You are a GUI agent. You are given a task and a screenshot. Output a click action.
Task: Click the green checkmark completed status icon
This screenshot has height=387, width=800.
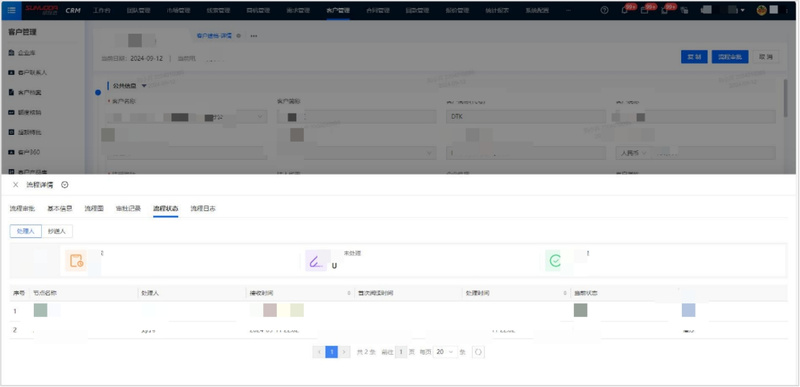(555, 261)
